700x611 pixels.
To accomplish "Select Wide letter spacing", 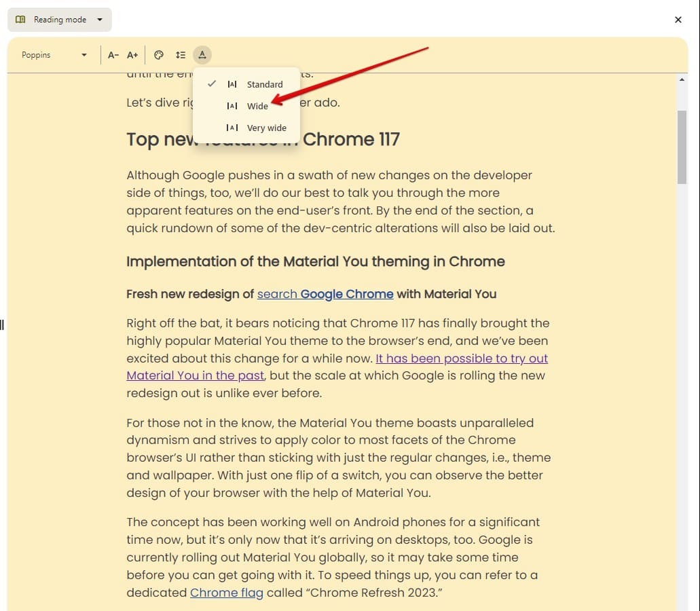I will click(246, 106).
